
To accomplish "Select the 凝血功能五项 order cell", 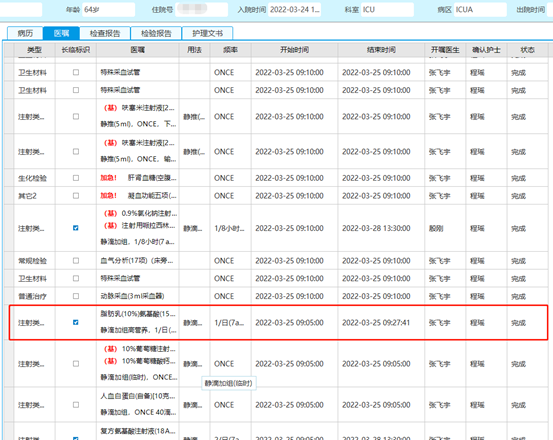I will click(x=138, y=196).
